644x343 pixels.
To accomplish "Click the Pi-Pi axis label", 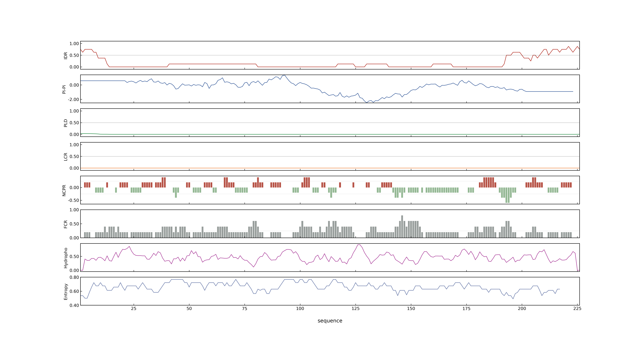I will click(64, 89).
